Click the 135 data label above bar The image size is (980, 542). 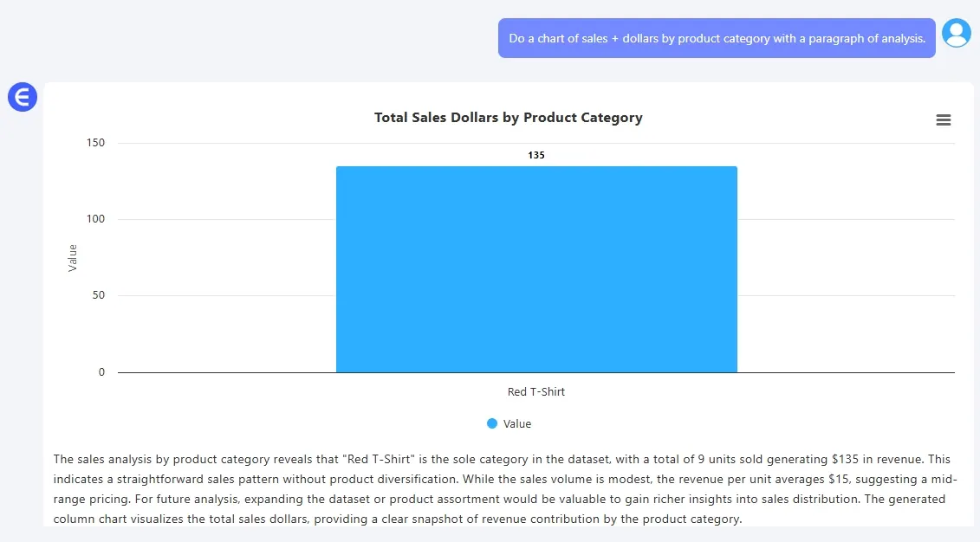(536, 156)
